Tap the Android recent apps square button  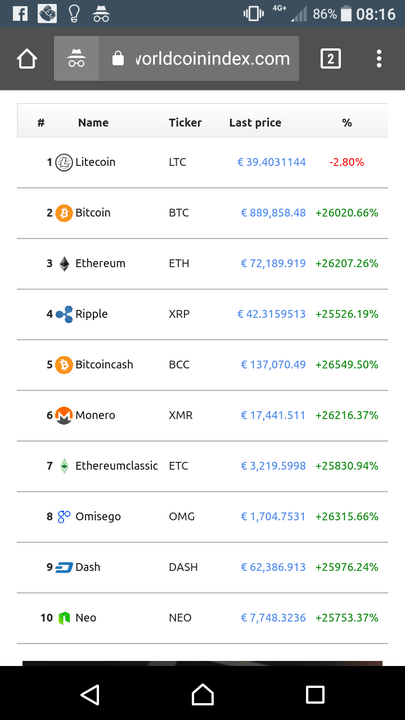pyautogui.click(x=315, y=694)
